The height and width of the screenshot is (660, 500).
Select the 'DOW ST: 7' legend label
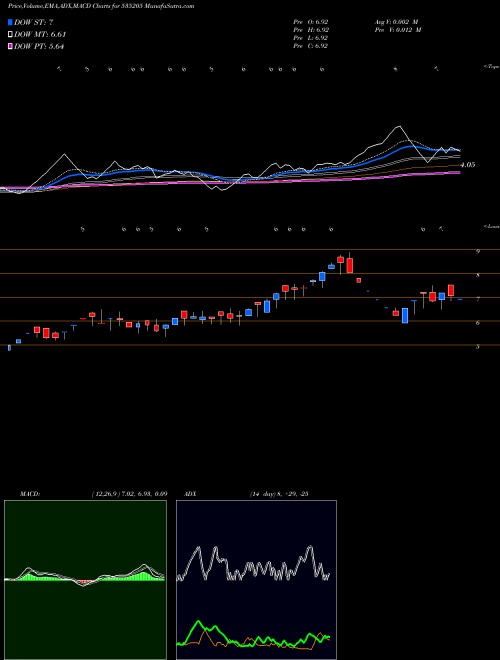[34, 22]
